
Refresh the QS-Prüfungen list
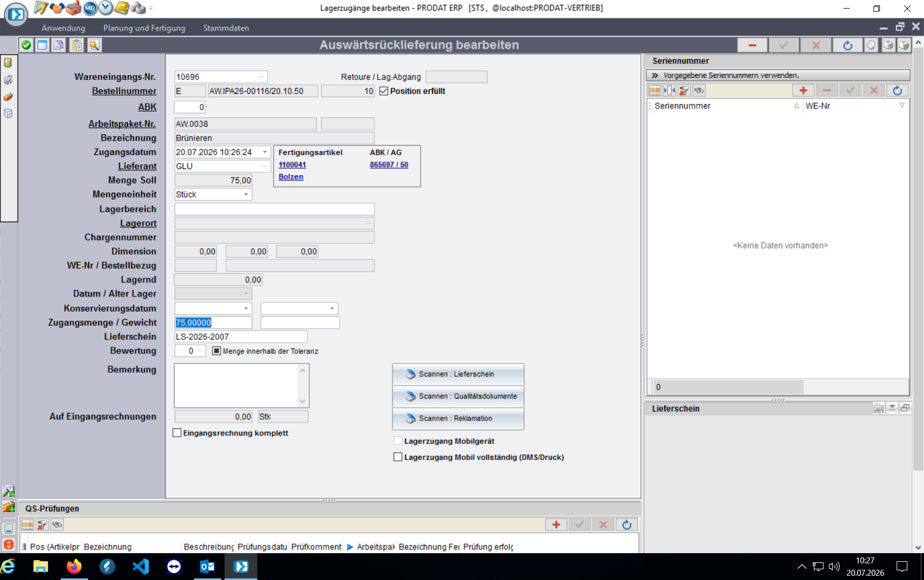pyautogui.click(x=626, y=525)
